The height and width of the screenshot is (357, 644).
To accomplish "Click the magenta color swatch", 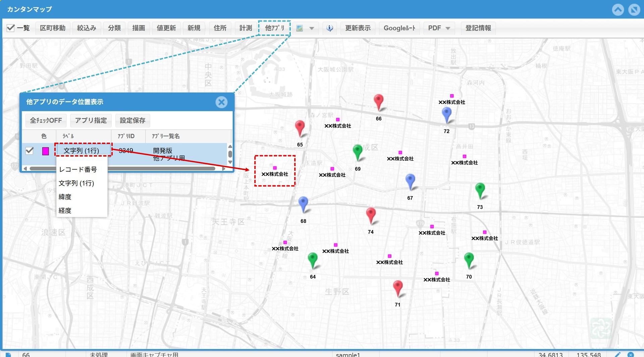I will coord(46,151).
